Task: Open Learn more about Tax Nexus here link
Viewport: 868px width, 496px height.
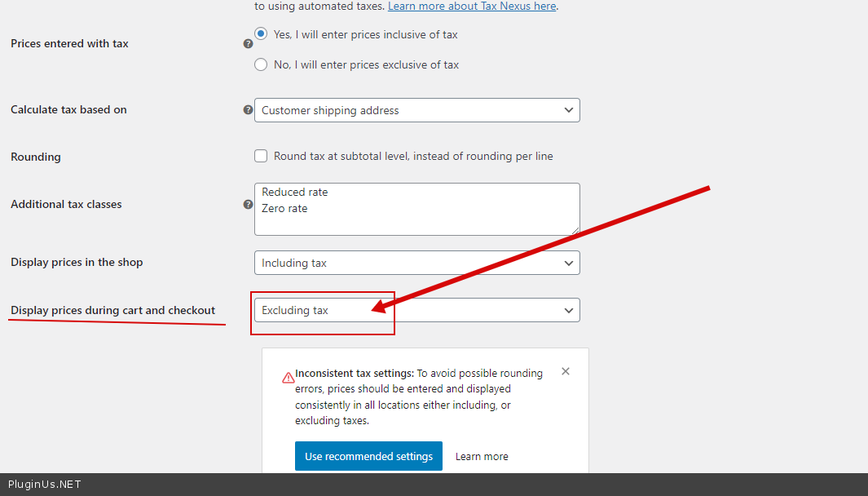Action: tap(472, 6)
